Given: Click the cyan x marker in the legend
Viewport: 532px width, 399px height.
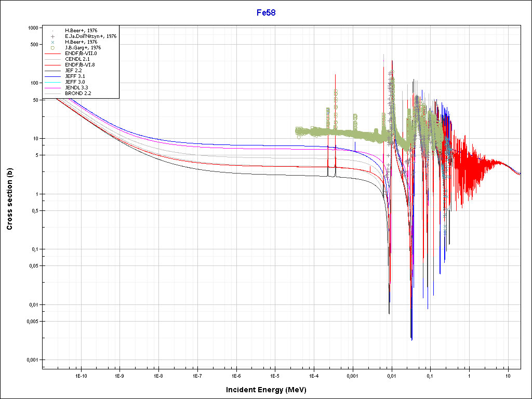Looking at the screenshot, I should pos(52,42).
